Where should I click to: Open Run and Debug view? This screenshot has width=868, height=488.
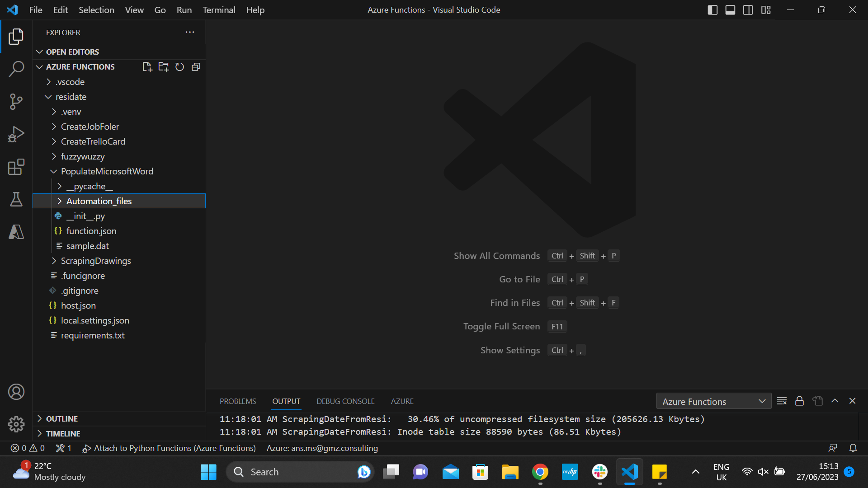tap(16, 134)
